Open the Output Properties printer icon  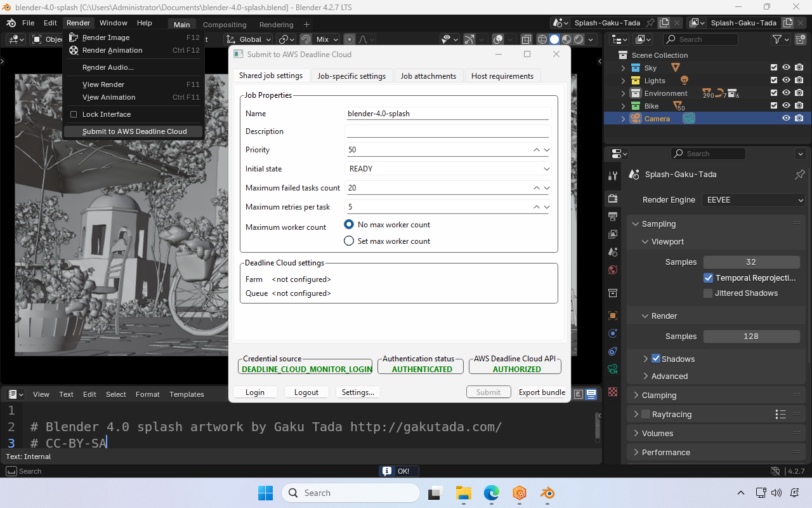[612, 216]
